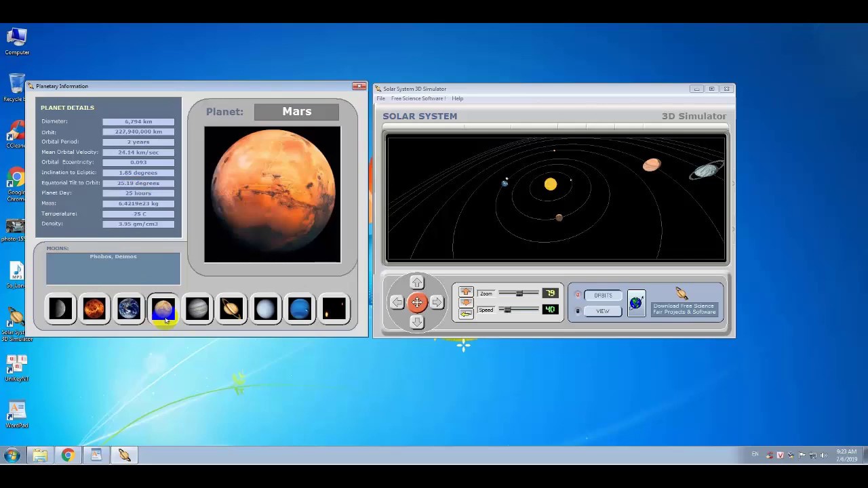This screenshot has width=868, height=488.
Task: Open the Google Chrome desktop shortcut
Action: click(x=16, y=186)
